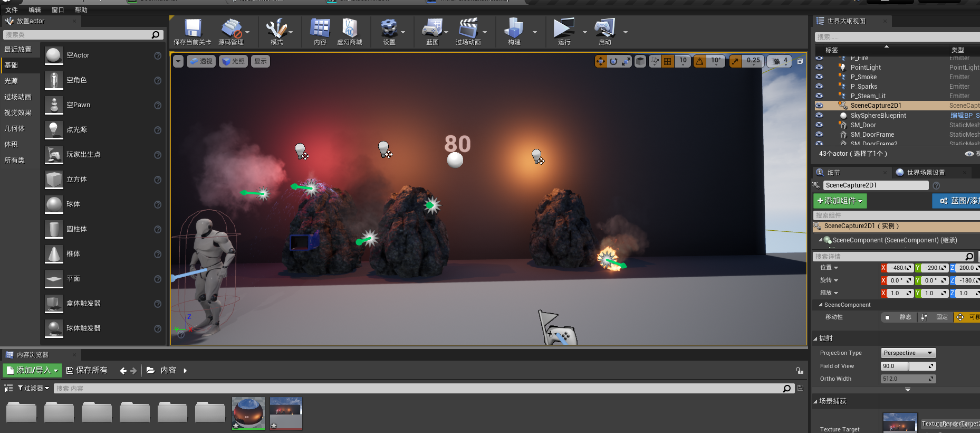Click surface snapping icon in viewport
980x433 pixels.
click(655, 61)
